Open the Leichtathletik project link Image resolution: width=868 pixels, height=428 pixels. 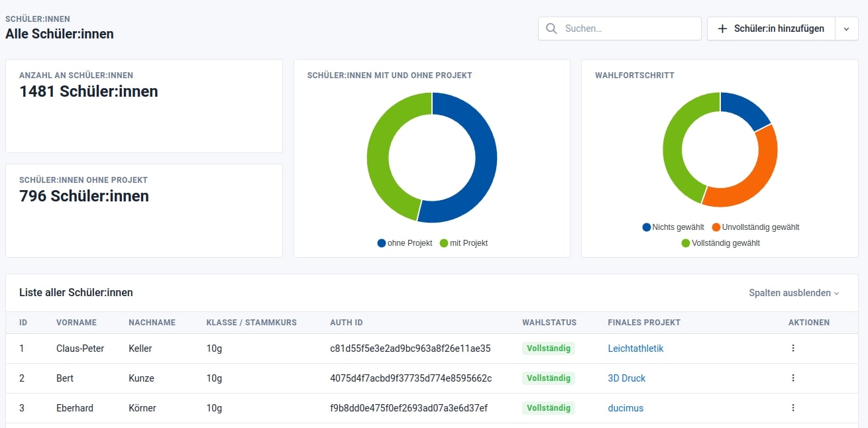pos(635,348)
